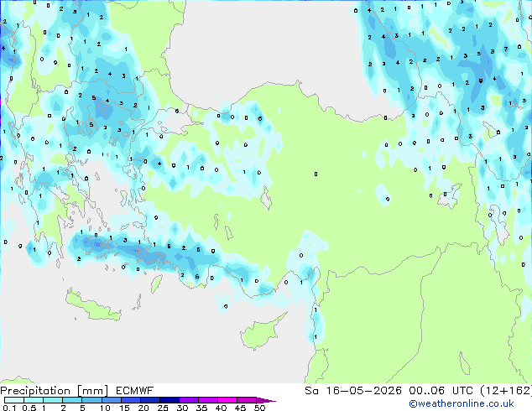Pick the 1–2 mm legend swatch
This screenshot has width=532, height=411.
tap(53, 400)
